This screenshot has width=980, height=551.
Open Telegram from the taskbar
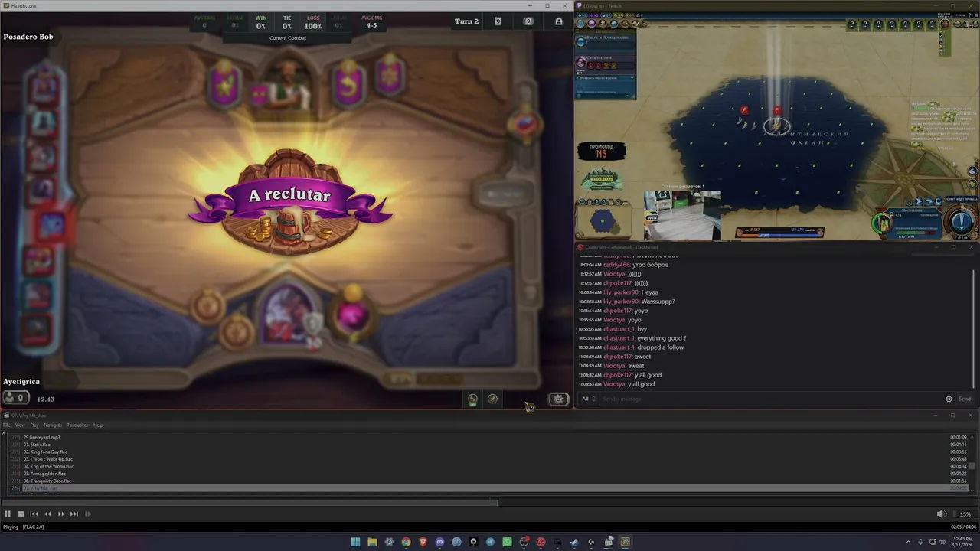[x=490, y=542]
